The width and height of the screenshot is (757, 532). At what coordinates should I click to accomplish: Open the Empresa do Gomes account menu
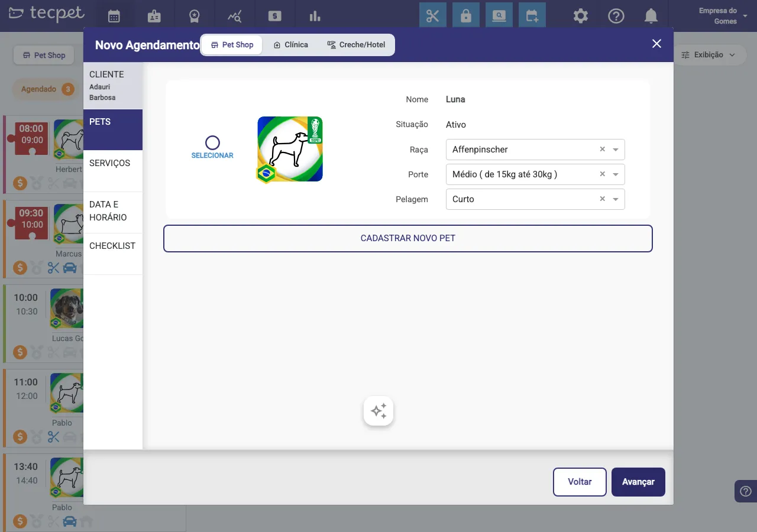pyautogui.click(x=722, y=16)
